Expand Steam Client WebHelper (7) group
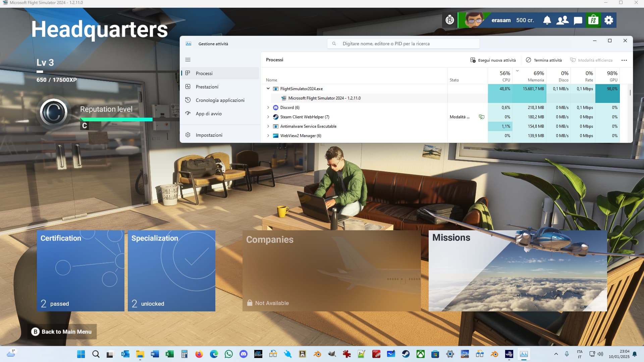This screenshot has height=362, width=644. pyautogui.click(x=268, y=117)
